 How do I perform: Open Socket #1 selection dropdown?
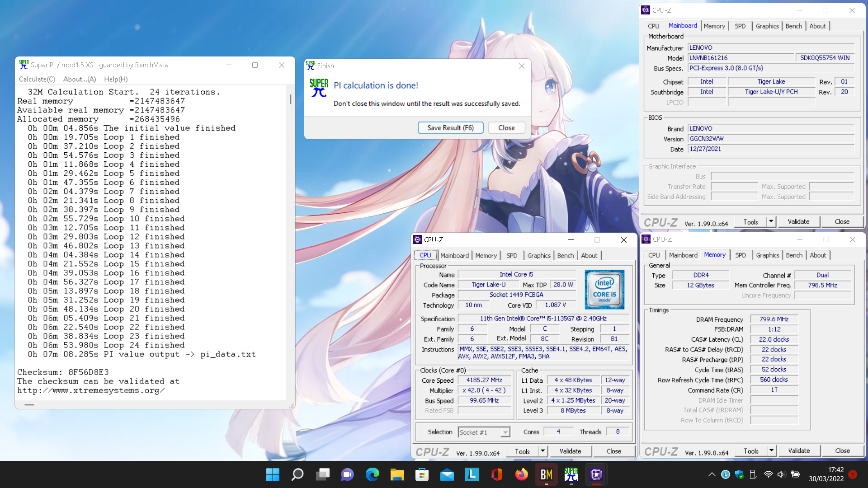[484, 432]
